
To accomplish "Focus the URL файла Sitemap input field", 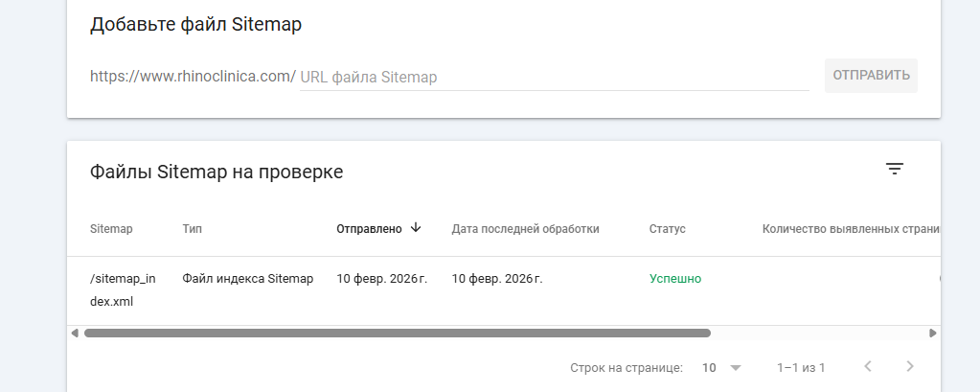I will pos(554,77).
